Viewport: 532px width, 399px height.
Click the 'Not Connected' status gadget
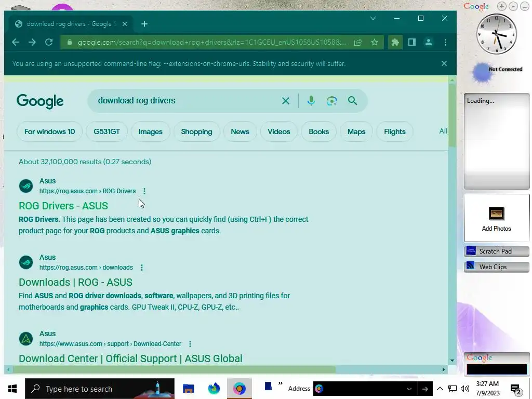tap(498, 72)
